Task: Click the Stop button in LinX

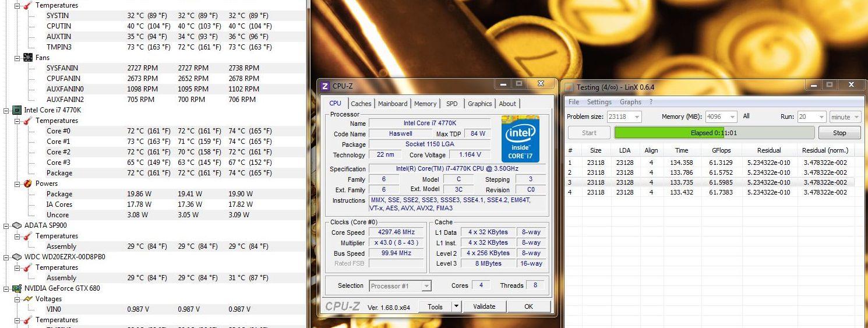Action: pyautogui.click(x=839, y=133)
